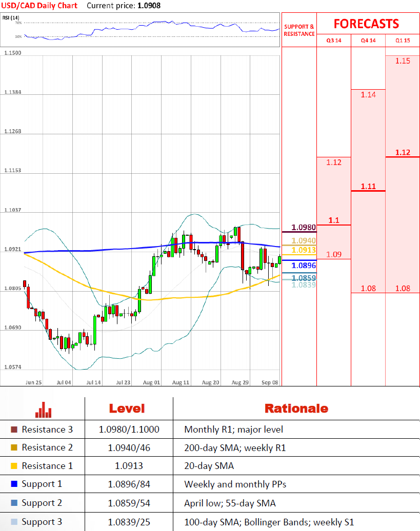Click rationale '200-day SMA; weekly R1'
Viewport: 420px width, 531px height.
click(235, 448)
